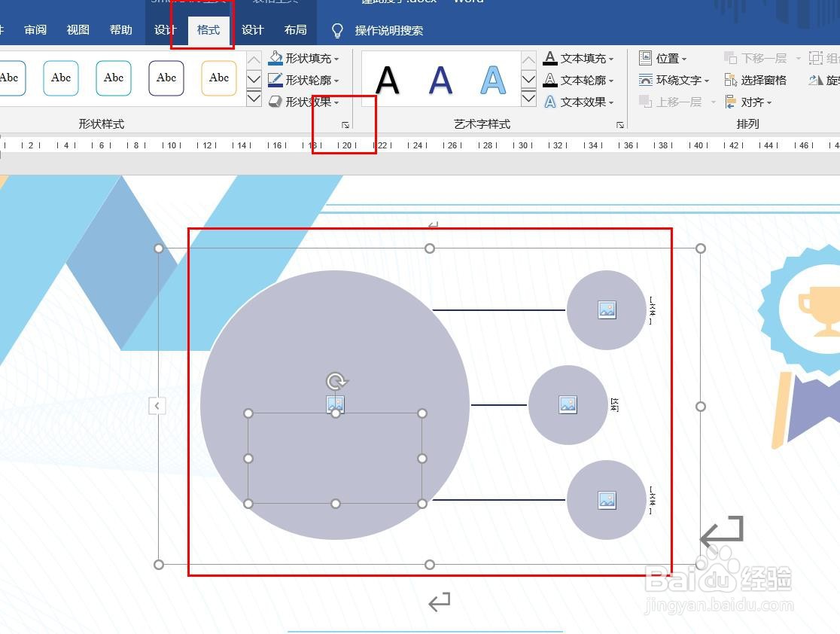Click the Text Fill (文本填充) icon
The image size is (840, 634).
(x=551, y=58)
